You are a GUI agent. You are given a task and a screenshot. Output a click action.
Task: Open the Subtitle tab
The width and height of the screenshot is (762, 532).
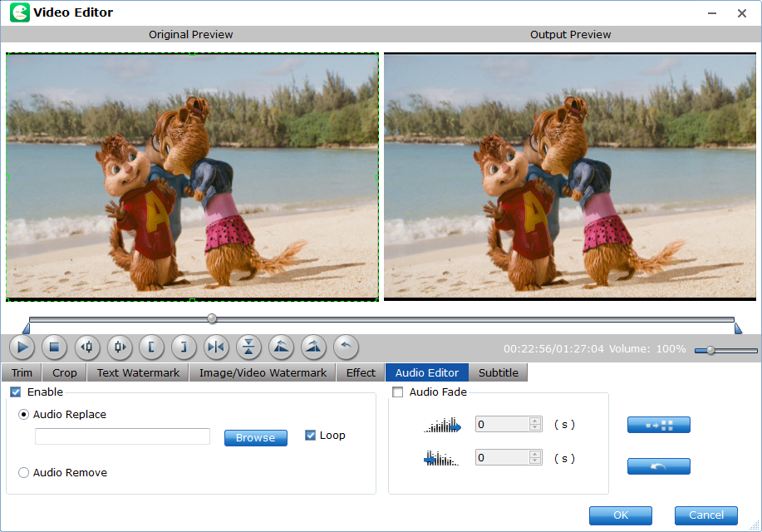498,373
